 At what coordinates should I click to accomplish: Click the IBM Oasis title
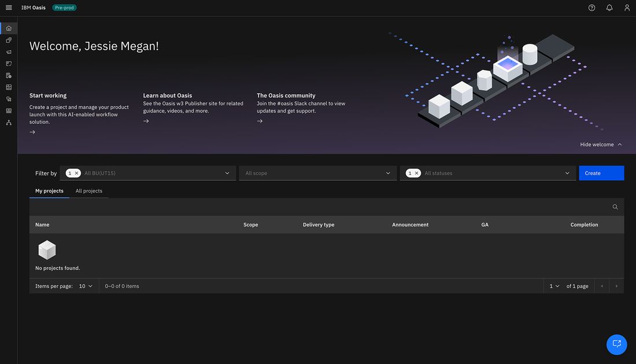[x=34, y=8]
